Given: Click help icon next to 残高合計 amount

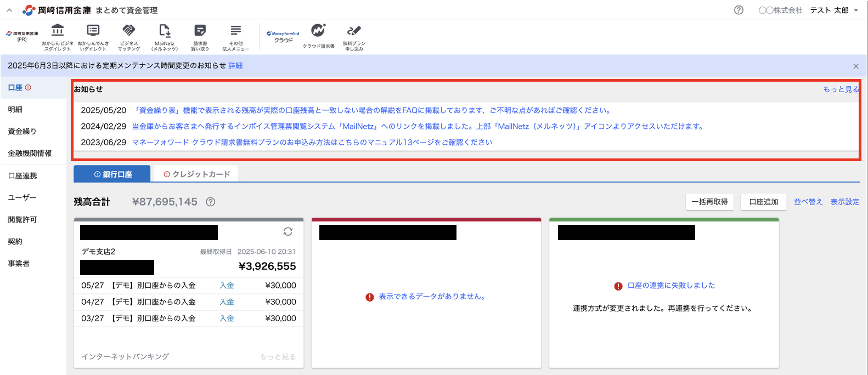Looking at the screenshot, I should tap(210, 202).
